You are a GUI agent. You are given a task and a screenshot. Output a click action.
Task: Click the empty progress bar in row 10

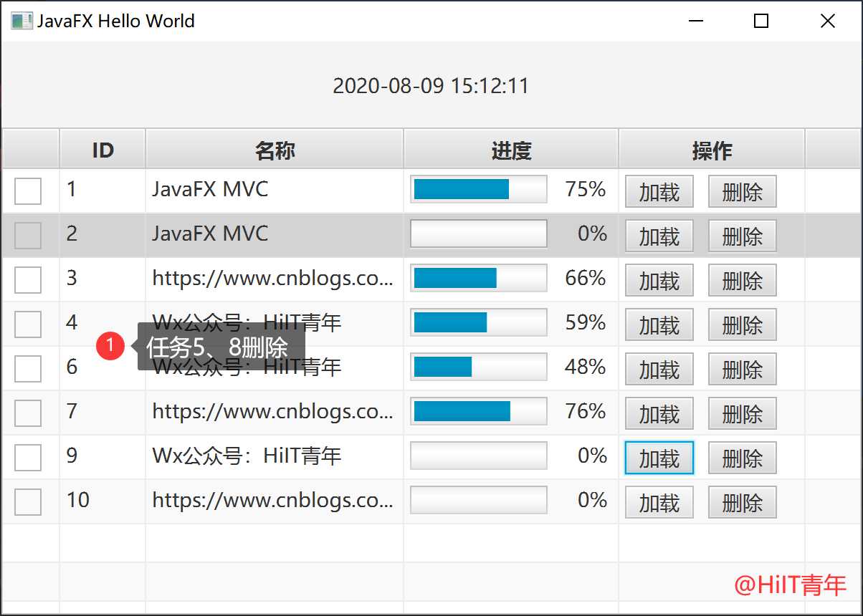click(479, 500)
